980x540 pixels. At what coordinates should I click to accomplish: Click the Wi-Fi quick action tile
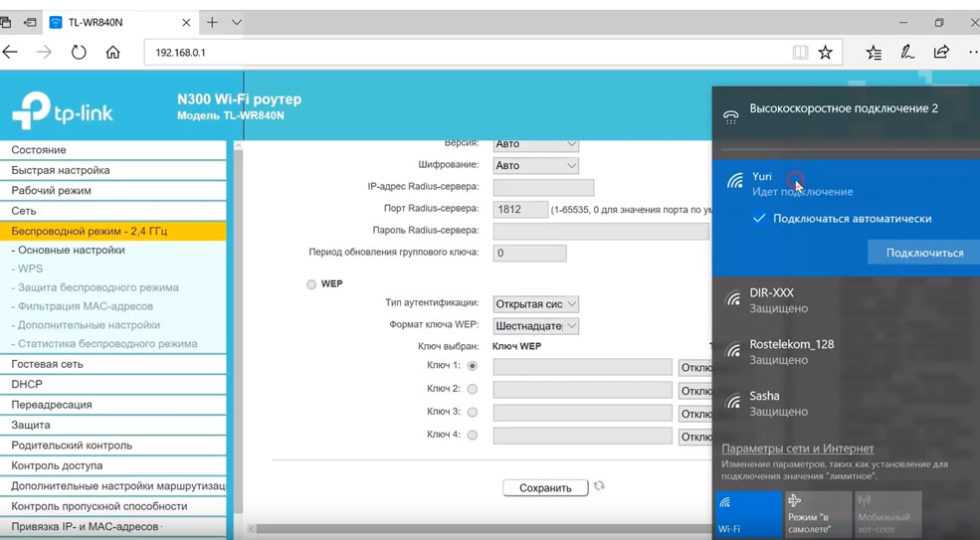click(748, 514)
